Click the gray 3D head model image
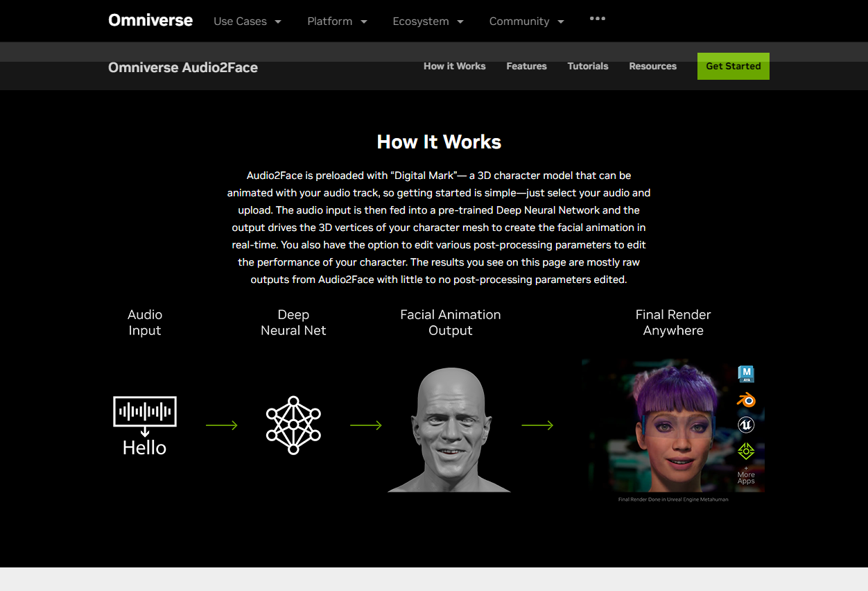This screenshot has width=868, height=591. coord(450,430)
